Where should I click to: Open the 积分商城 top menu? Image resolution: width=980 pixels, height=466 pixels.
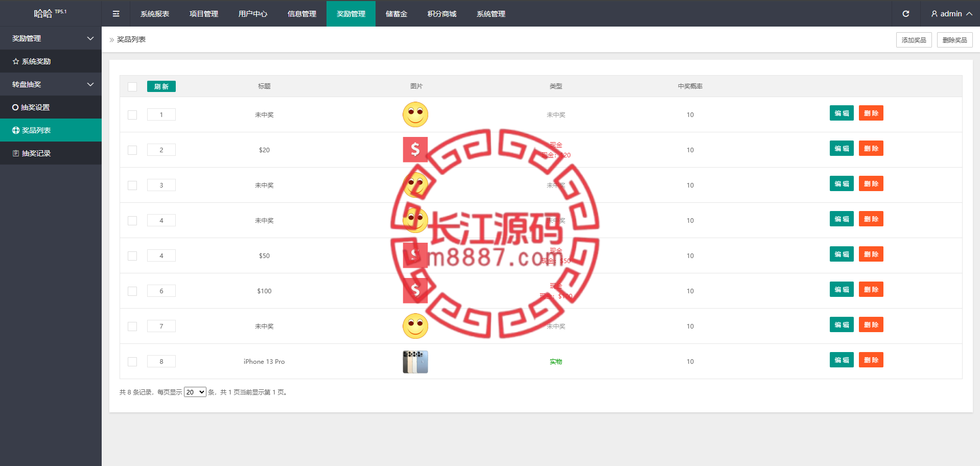pyautogui.click(x=442, y=14)
